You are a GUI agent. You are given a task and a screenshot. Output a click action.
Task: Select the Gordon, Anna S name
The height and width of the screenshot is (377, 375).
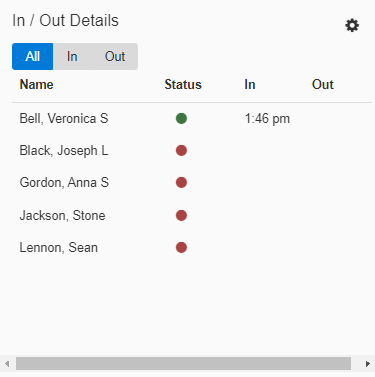pyautogui.click(x=64, y=182)
